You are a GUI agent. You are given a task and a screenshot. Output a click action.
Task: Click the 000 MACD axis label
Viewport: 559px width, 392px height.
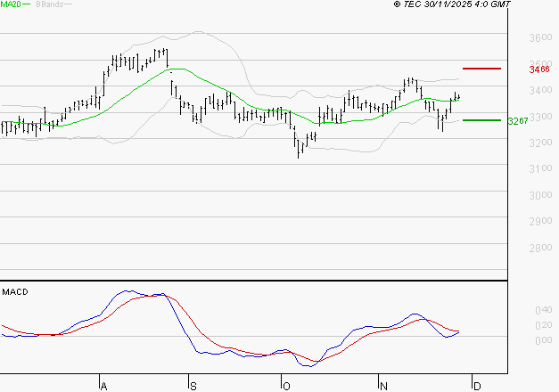pos(544,340)
